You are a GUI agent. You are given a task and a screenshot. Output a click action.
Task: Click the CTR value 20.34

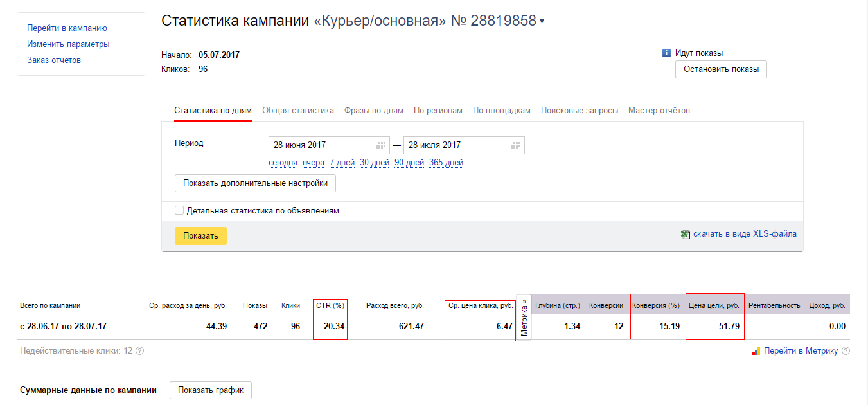334,327
